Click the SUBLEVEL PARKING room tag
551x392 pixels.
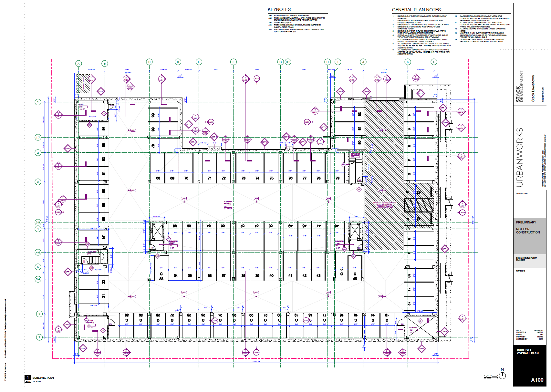point(228,205)
